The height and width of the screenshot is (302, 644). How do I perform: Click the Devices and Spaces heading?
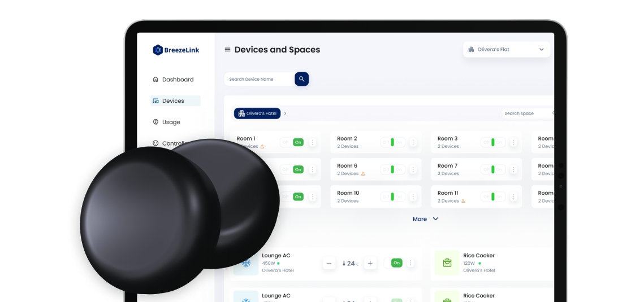point(277,50)
